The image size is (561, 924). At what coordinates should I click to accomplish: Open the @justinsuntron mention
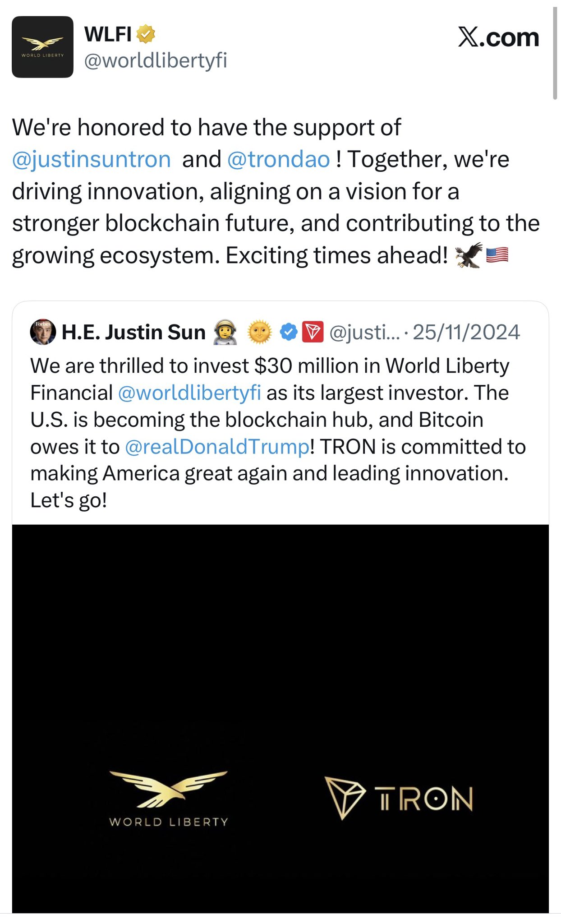click(x=92, y=159)
